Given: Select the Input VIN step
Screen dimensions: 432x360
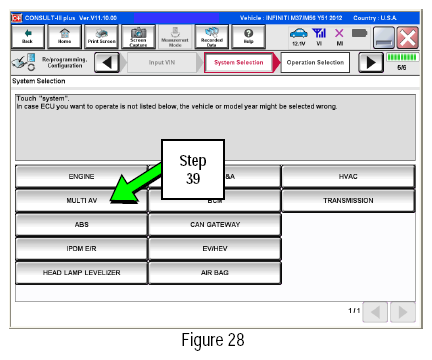Looking at the screenshot, I should (162, 62).
